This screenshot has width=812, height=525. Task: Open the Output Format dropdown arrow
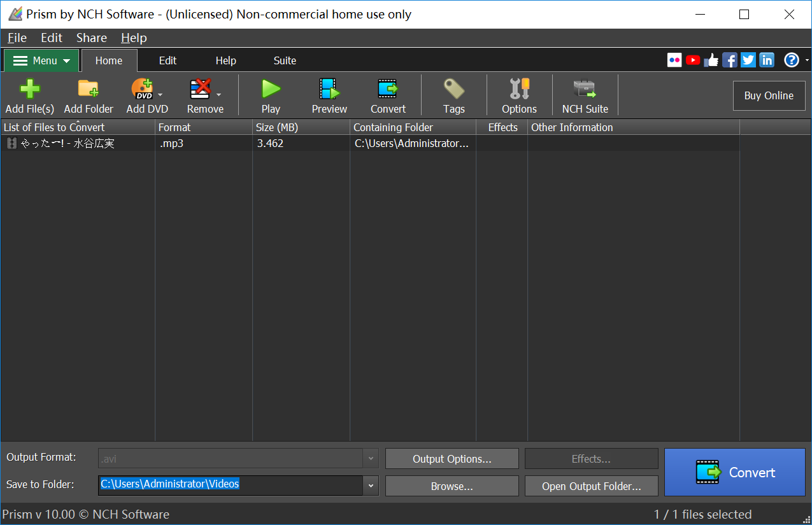tap(371, 458)
